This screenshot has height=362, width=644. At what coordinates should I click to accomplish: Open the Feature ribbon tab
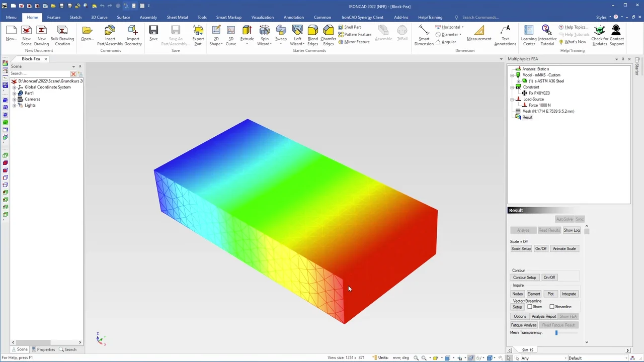tap(54, 17)
